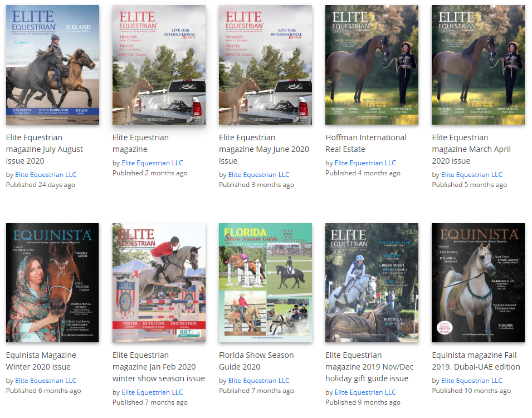Click title 'Elite Equestrian magazine Jan Feb 2020 winter show season issue'
The height and width of the screenshot is (418, 532).
[159, 367]
